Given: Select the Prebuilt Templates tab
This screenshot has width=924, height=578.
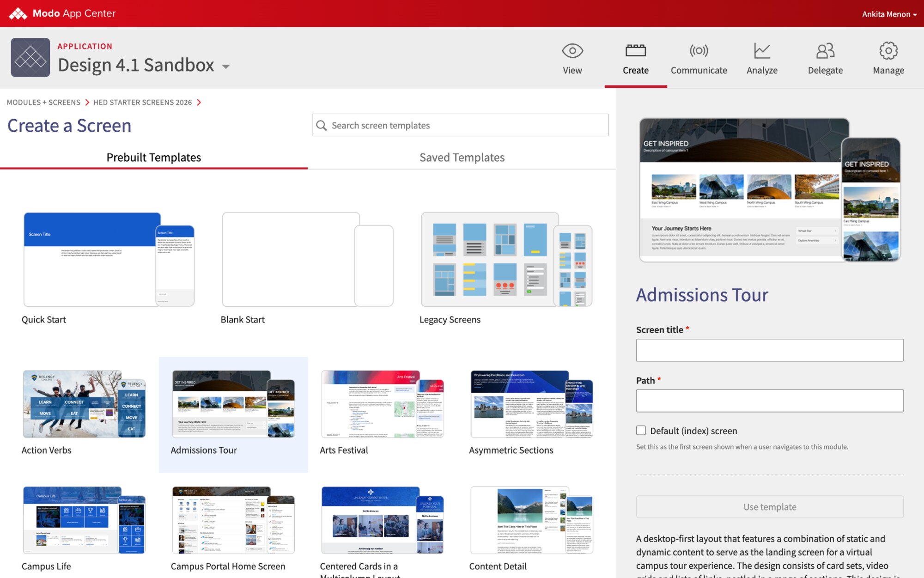Looking at the screenshot, I should coord(153,158).
